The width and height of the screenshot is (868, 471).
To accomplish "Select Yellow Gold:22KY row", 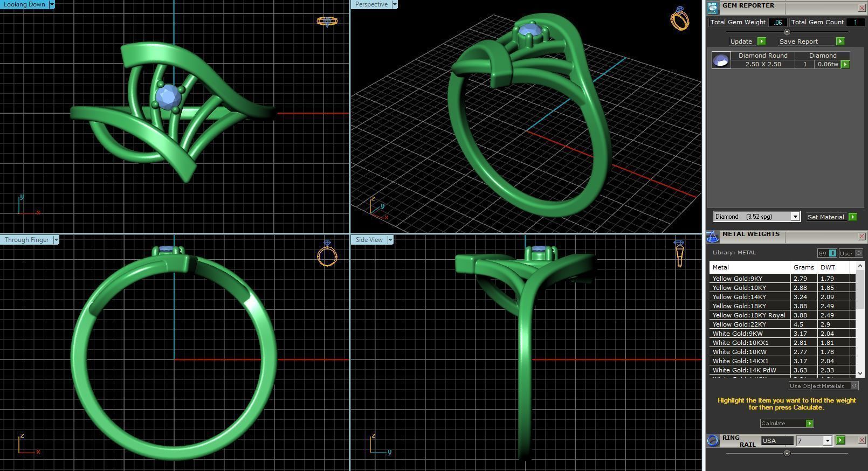I will [782, 324].
